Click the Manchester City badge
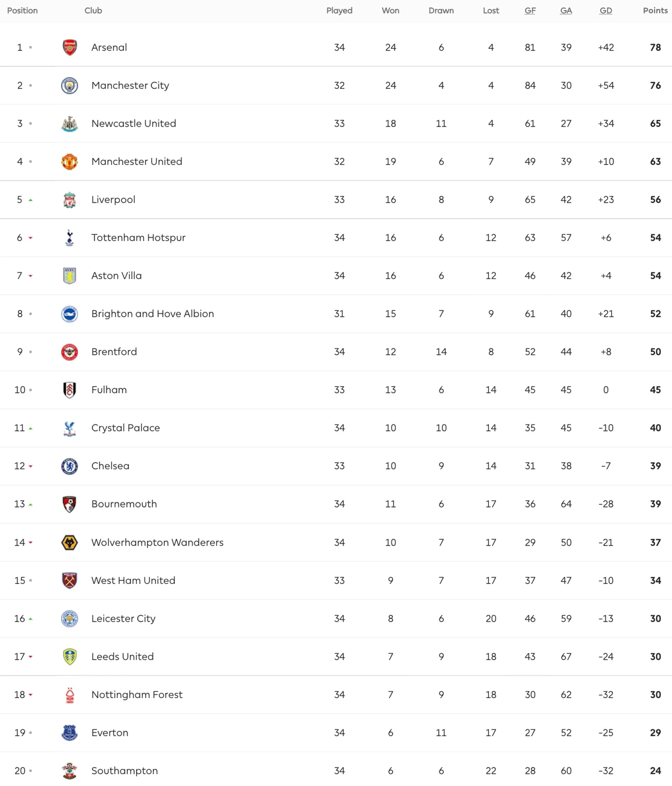 tap(70, 86)
